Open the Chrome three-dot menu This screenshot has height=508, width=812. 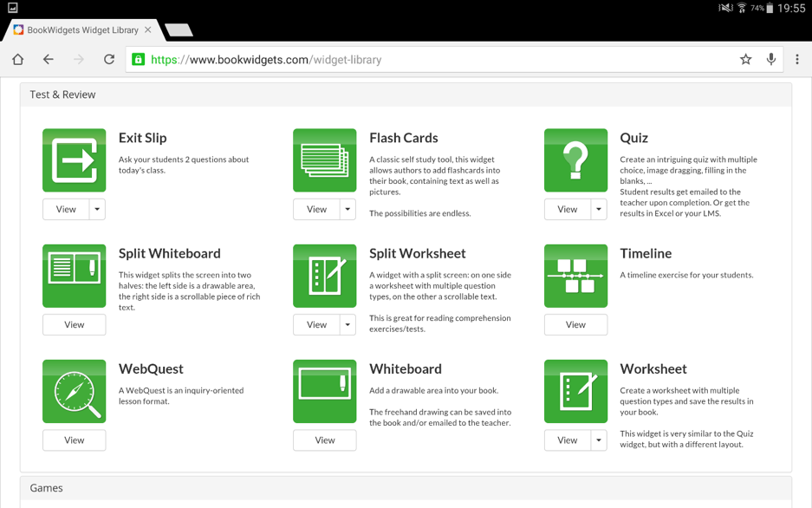pyautogui.click(x=797, y=60)
